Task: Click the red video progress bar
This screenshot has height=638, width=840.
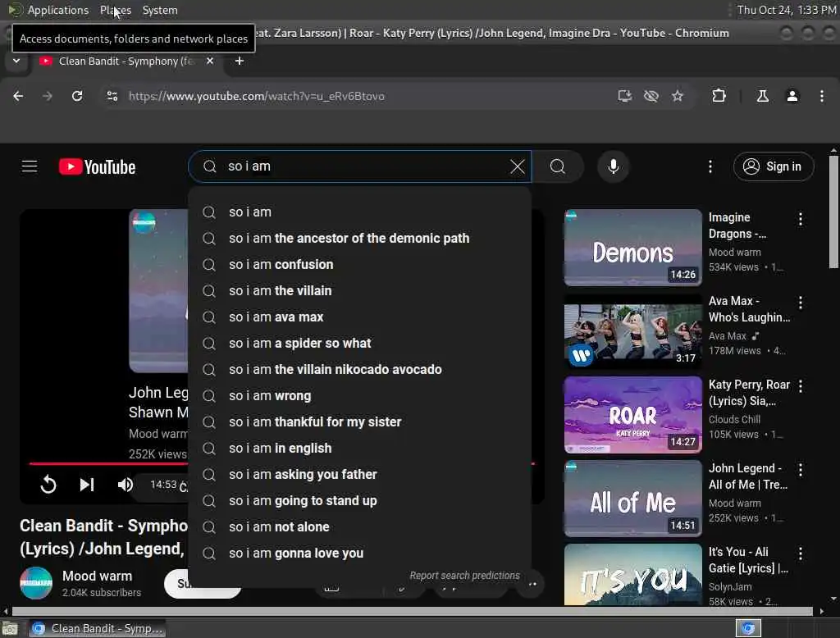Action: pos(107,463)
